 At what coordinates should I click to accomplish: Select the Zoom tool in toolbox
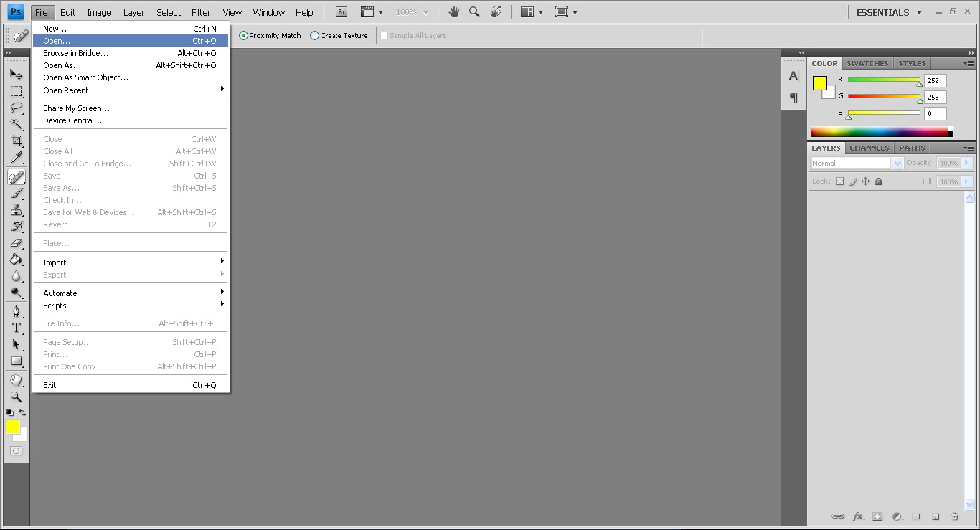click(x=16, y=397)
